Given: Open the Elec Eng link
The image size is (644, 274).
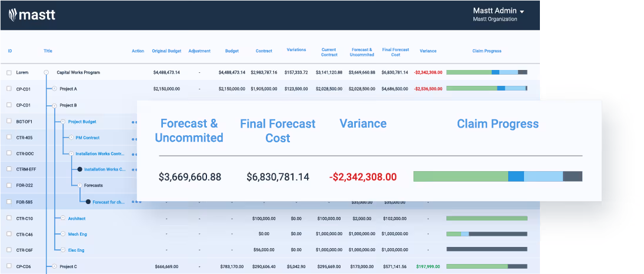Looking at the screenshot, I should [x=76, y=250].
